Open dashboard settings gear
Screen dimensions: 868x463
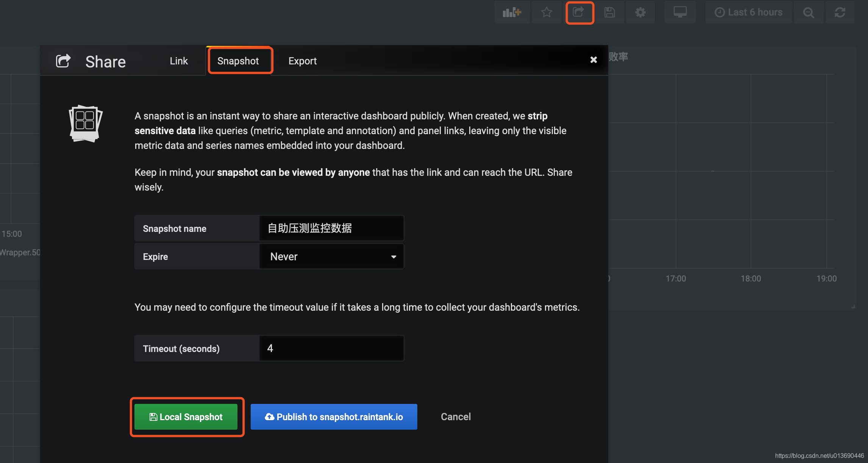640,13
